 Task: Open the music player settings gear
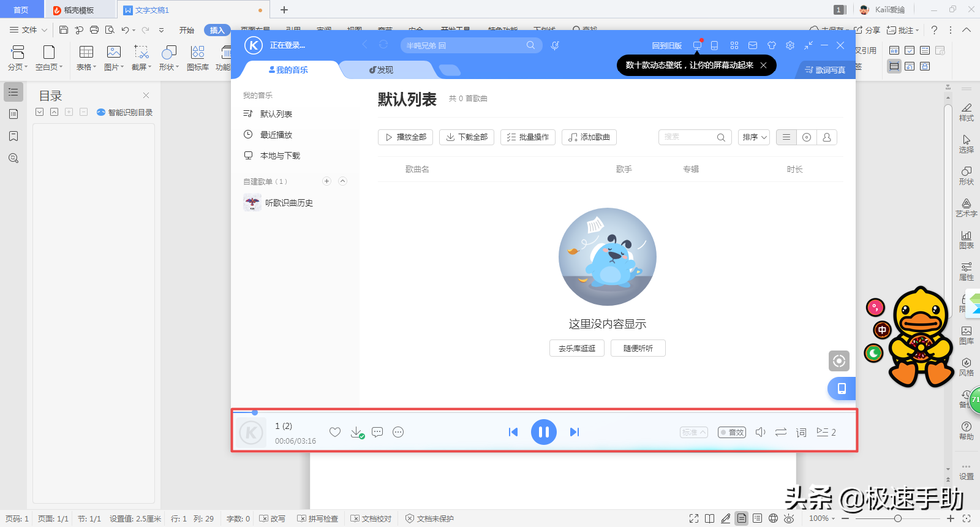[x=790, y=45]
